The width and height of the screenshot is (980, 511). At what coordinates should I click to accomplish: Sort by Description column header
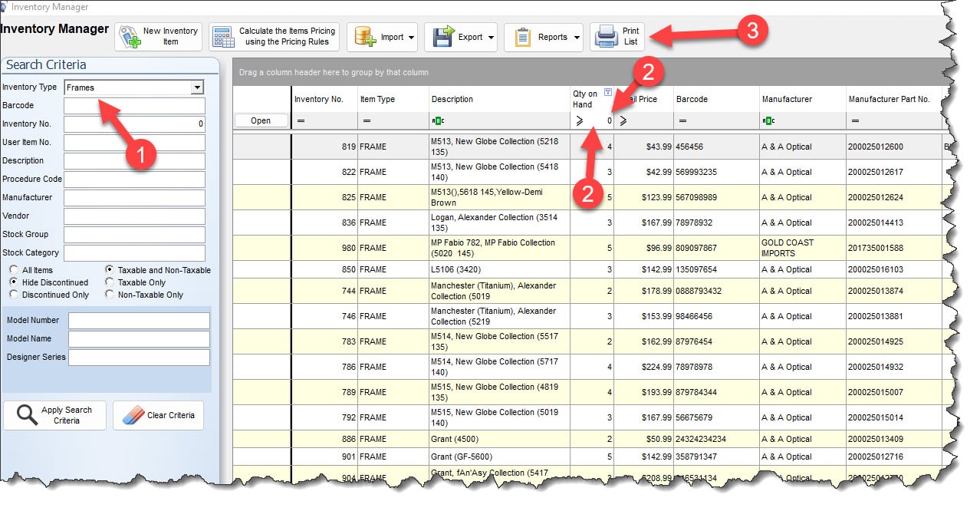pos(498,99)
